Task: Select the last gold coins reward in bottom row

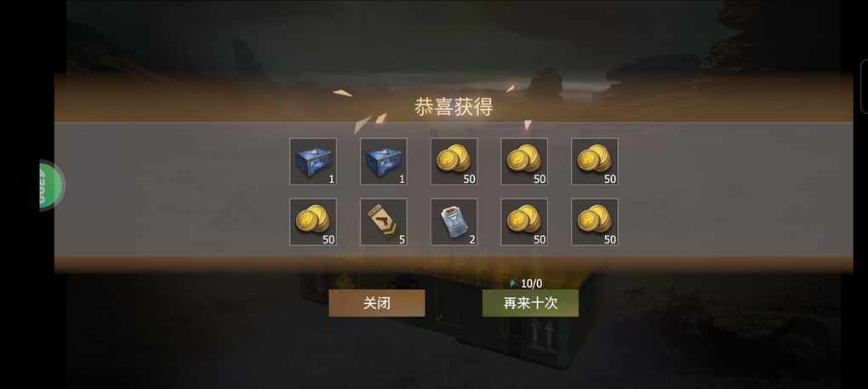Action: (595, 222)
